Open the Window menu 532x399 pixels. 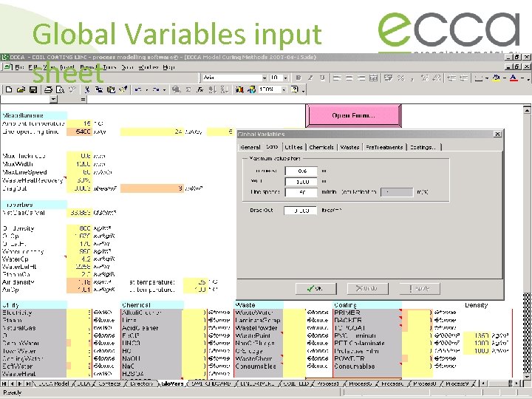pos(148,67)
